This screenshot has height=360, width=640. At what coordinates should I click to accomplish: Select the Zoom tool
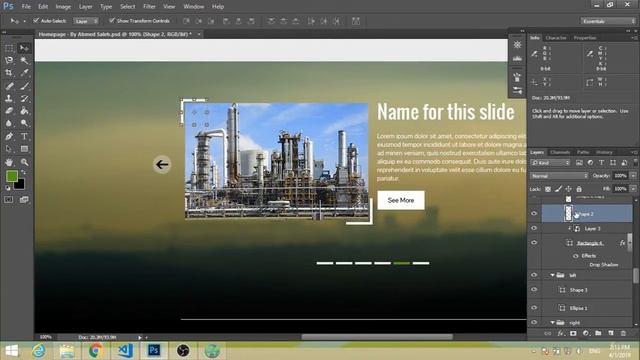click(x=24, y=162)
